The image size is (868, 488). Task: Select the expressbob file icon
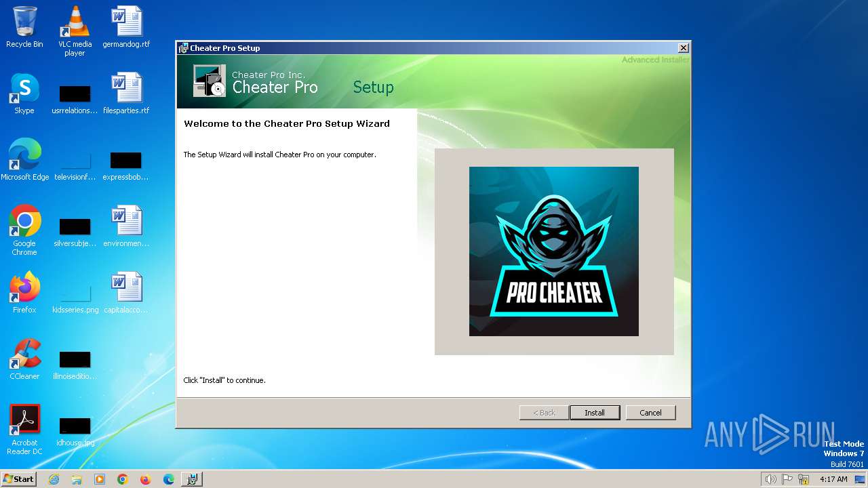click(x=126, y=165)
